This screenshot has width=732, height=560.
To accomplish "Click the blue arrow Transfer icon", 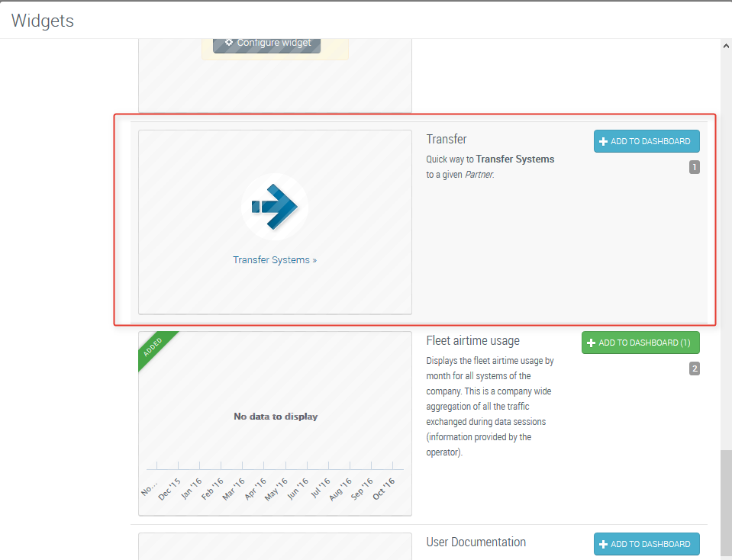I will pos(274,206).
